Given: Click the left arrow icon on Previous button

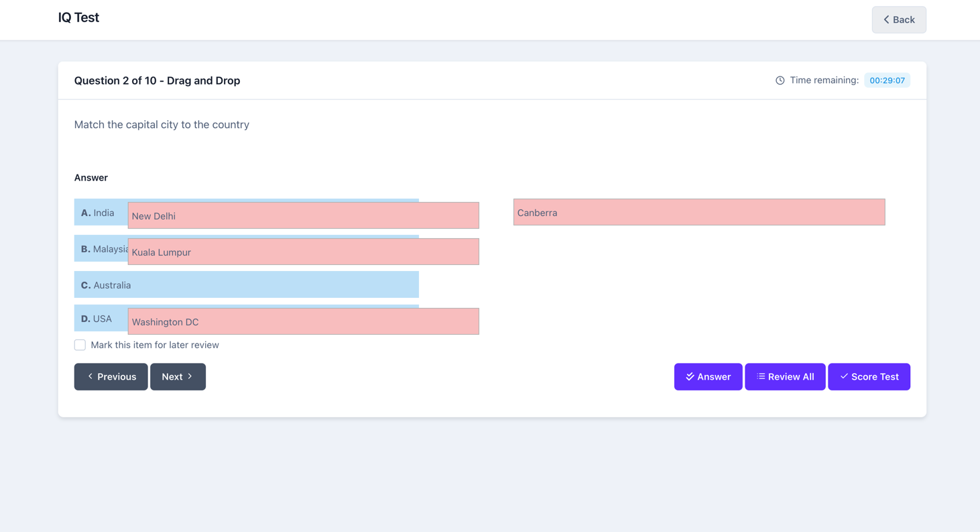Looking at the screenshot, I should pyautogui.click(x=90, y=376).
